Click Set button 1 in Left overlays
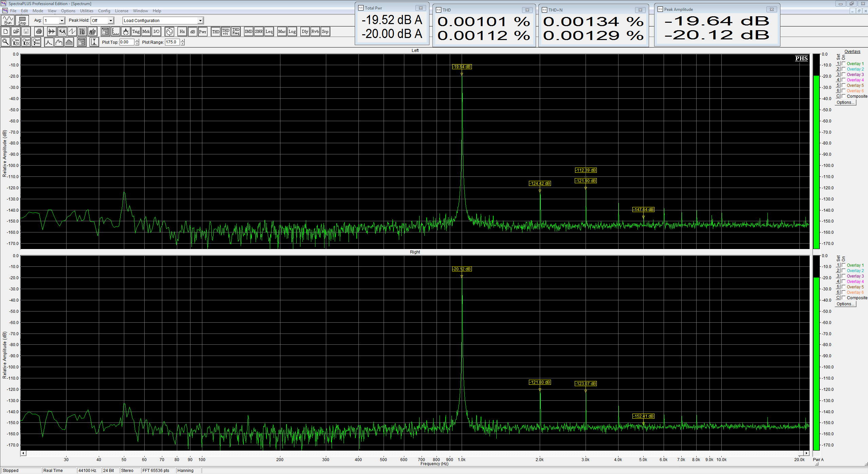 click(x=838, y=63)
